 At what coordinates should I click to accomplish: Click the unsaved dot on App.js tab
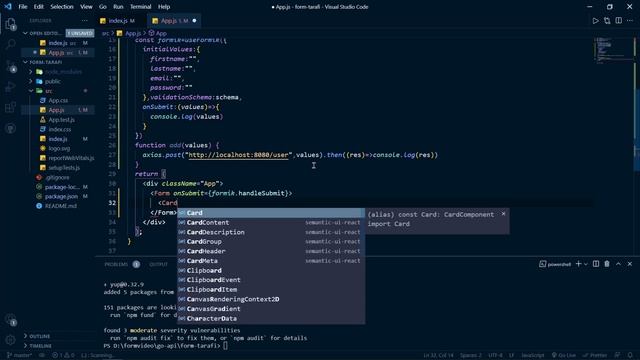(194, 21)
